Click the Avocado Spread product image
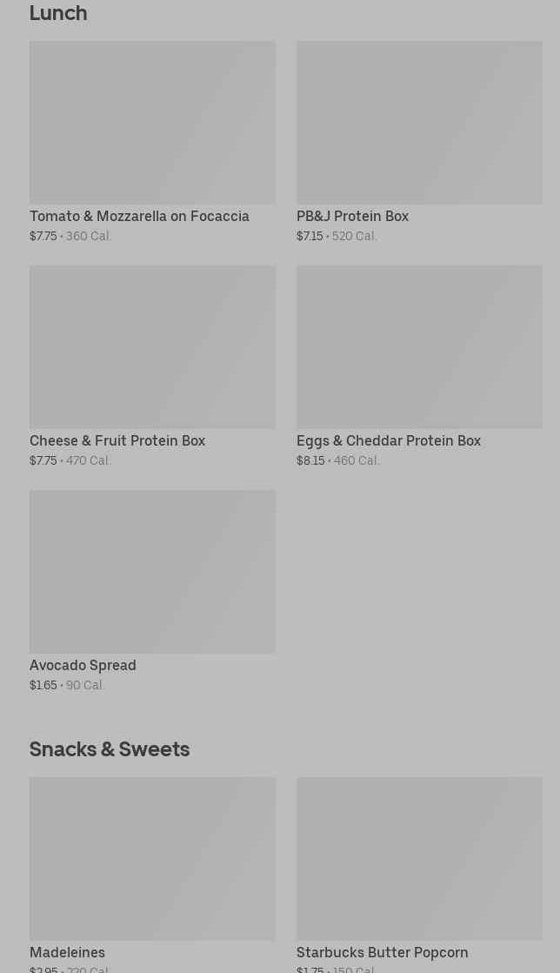Viewport: 560px width, 973px height. pos(152,571)
